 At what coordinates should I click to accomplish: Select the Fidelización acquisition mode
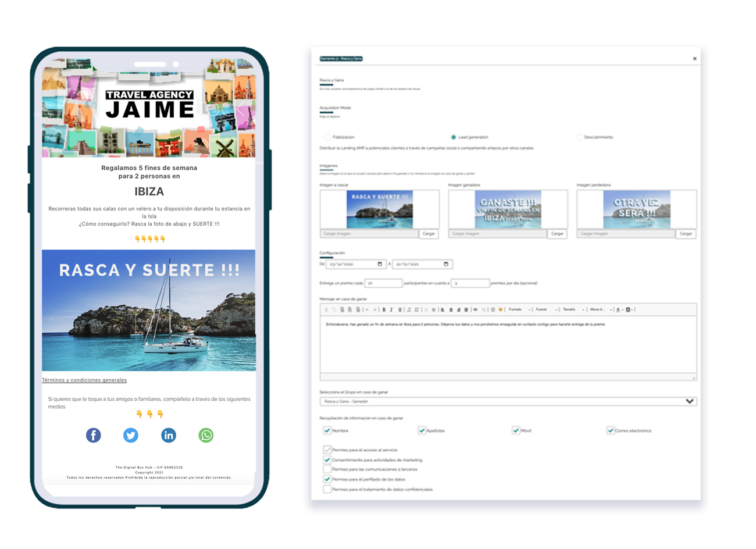(328, 137)
